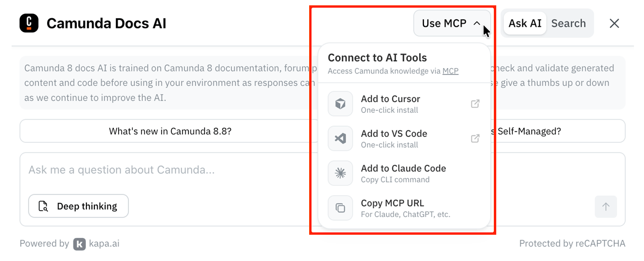Click the question input field
Viewport: 644px width, 261px height.
point(161,170)
